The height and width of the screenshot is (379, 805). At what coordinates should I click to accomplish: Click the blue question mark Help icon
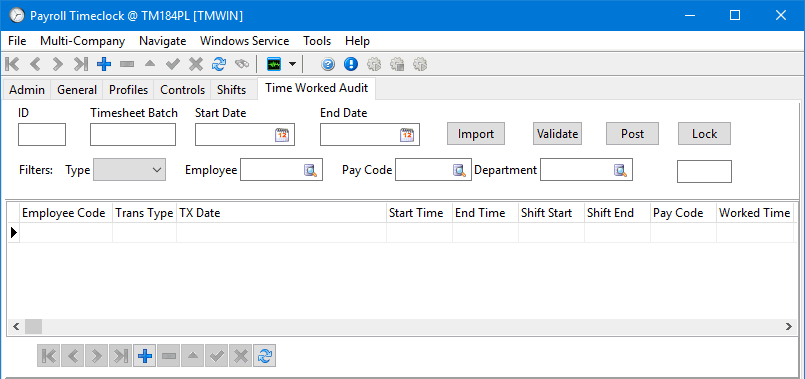(x=329, y=64)
